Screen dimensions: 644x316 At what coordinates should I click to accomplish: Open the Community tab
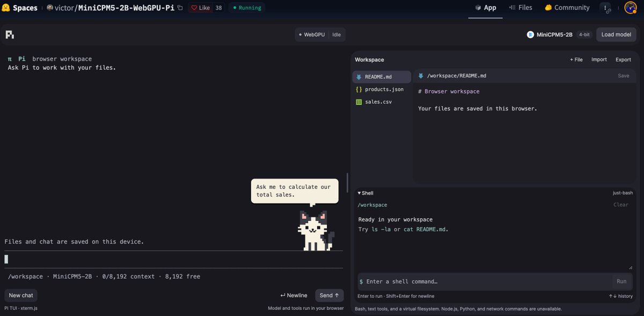[567, 8]
